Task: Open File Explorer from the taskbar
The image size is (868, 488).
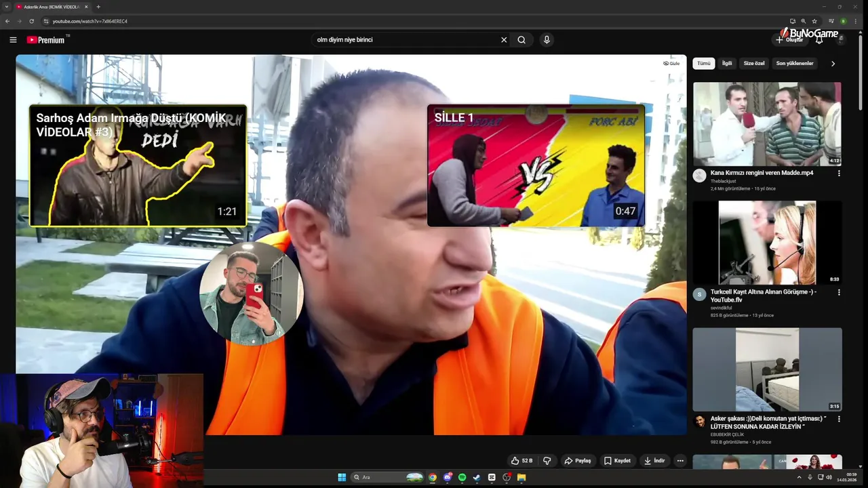Action: [521, 477]
